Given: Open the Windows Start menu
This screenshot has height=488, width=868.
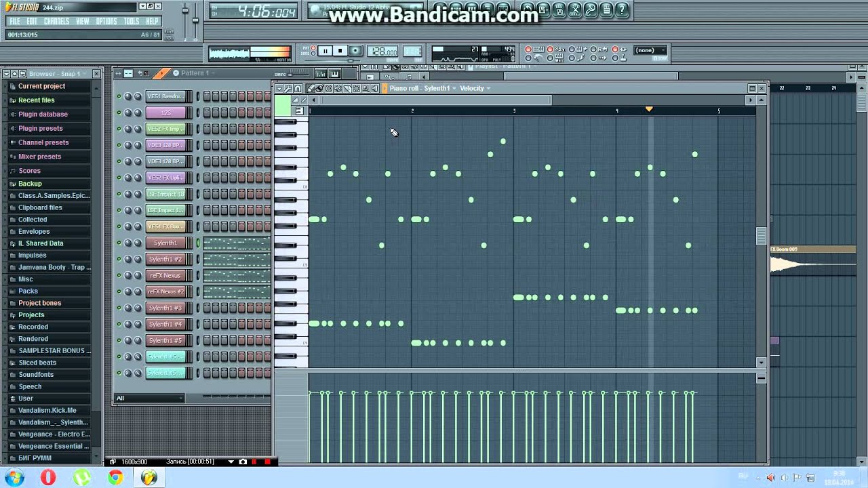Looking at the screenshot, I should click(14, 477).
